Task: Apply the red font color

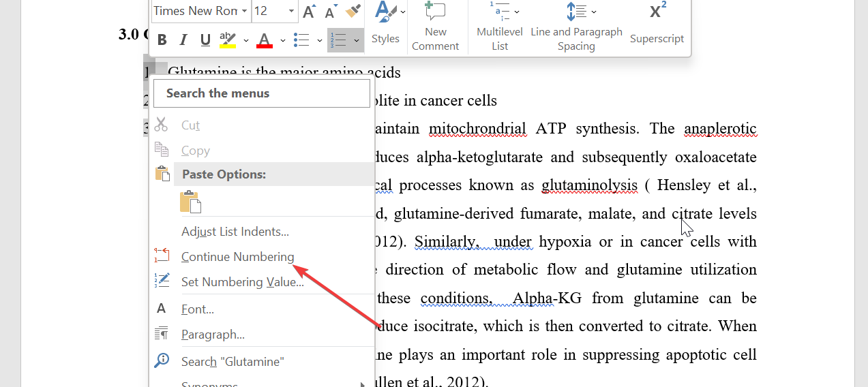Action: pyautogui.click(x=265, y=40)
